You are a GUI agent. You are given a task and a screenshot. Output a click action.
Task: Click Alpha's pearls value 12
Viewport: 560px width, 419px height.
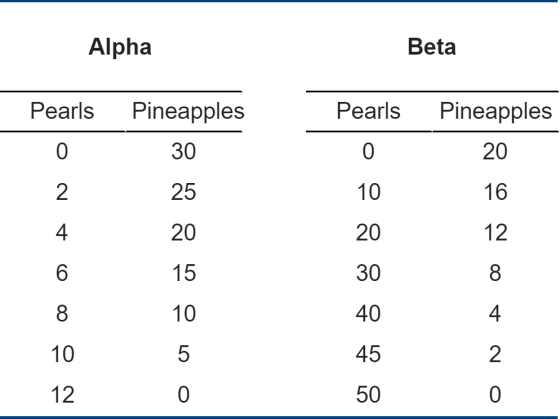[x=62, y=395]
